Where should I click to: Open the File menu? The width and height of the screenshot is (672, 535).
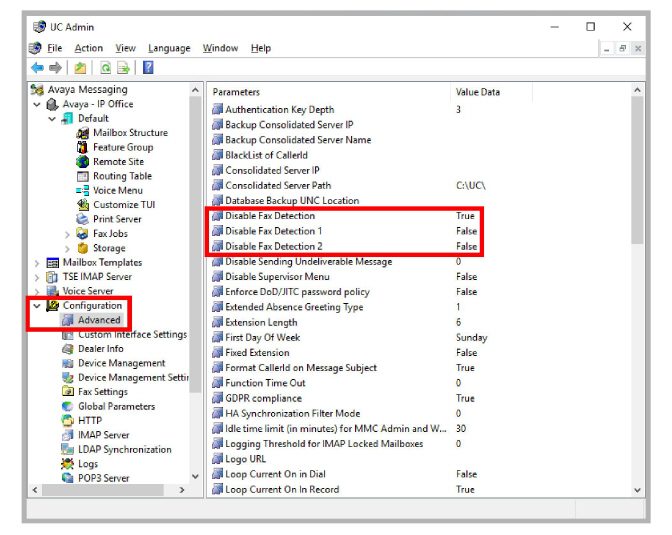pos(54,48)
